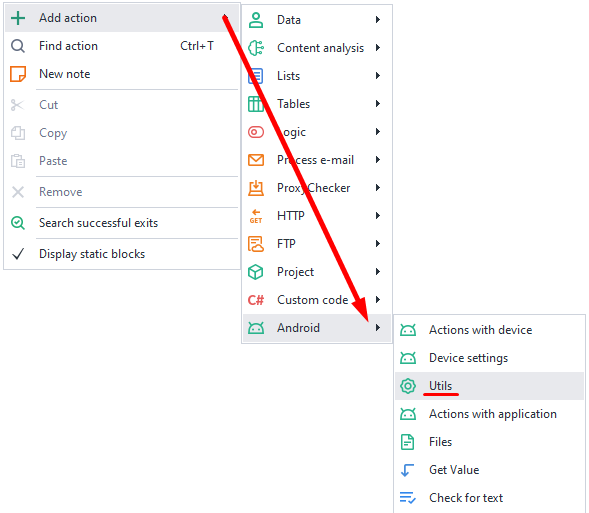This screenshot has width=589, height=513.
Task: Click the C# Custom code icon
Action: click(256, 300)
